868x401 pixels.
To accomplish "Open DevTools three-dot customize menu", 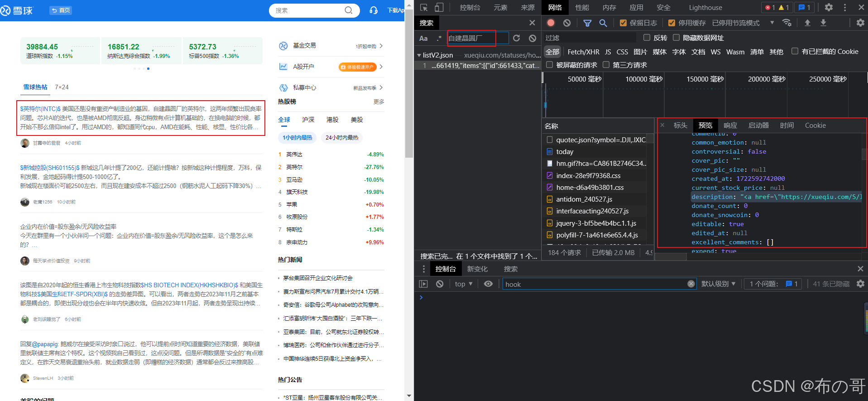I will click(845, 7).
